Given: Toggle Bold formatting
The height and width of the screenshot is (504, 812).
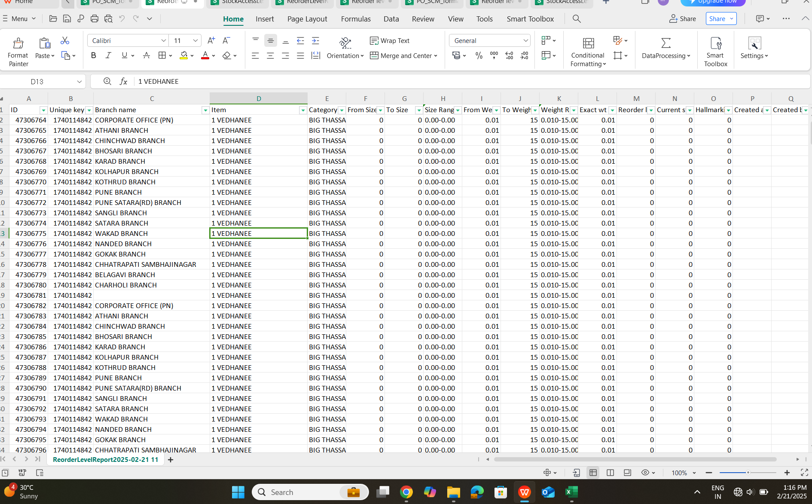Looking at the screenshot, I should pyautogui.click(x=94, y=55).
